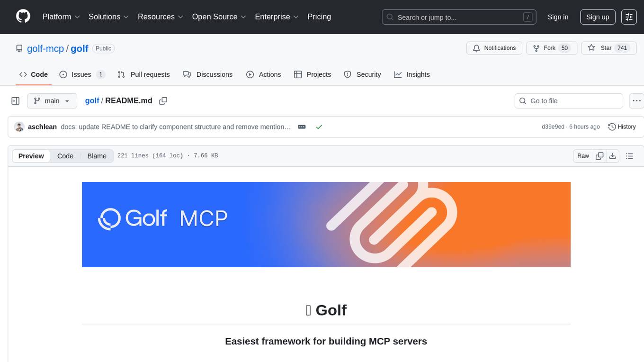The height and width of the screenshot is (362, 644).
Task: Open commit d39e9ed
Action: click(553, 127)
